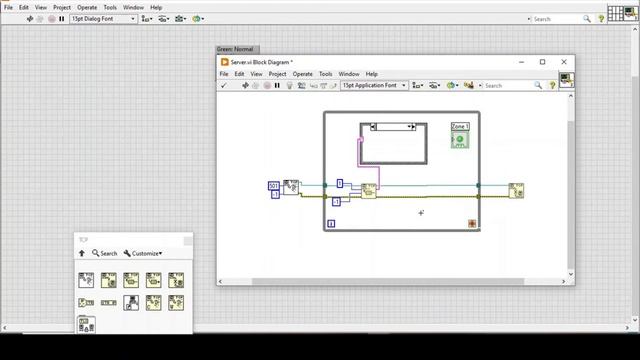This screenshot has height=360, width=640.
Task: Click the while loop stop condition terminal
Action: [472, 223]
